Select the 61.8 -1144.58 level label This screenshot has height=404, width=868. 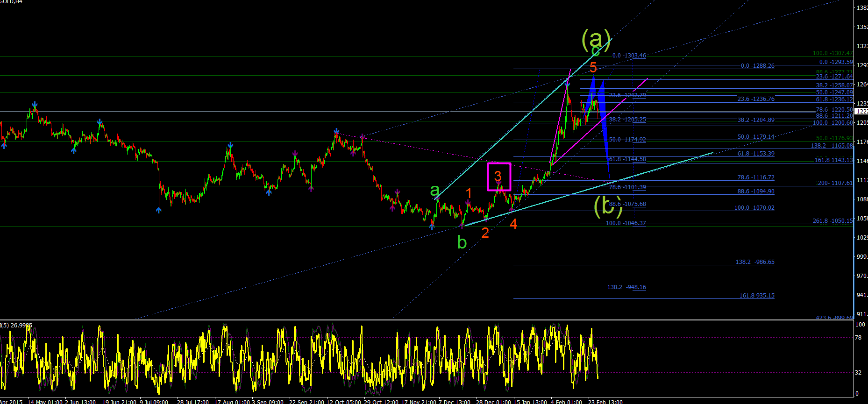[x=627, y=159]
